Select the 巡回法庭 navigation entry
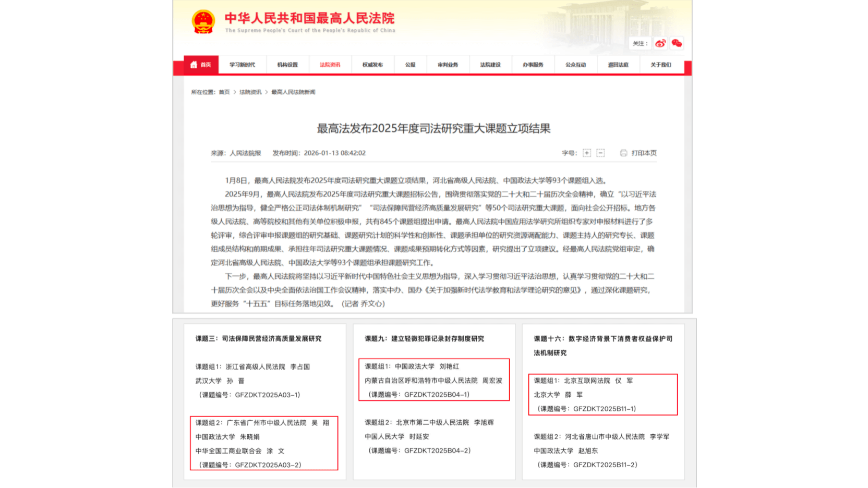The width and height of the screenshot is (868, 488). pos(618,65)
